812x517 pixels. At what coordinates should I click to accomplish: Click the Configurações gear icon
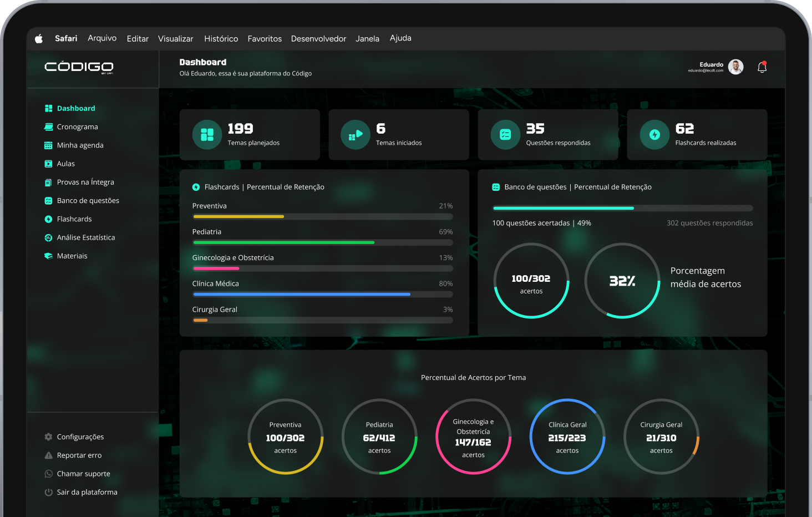[x=48, y=437]
